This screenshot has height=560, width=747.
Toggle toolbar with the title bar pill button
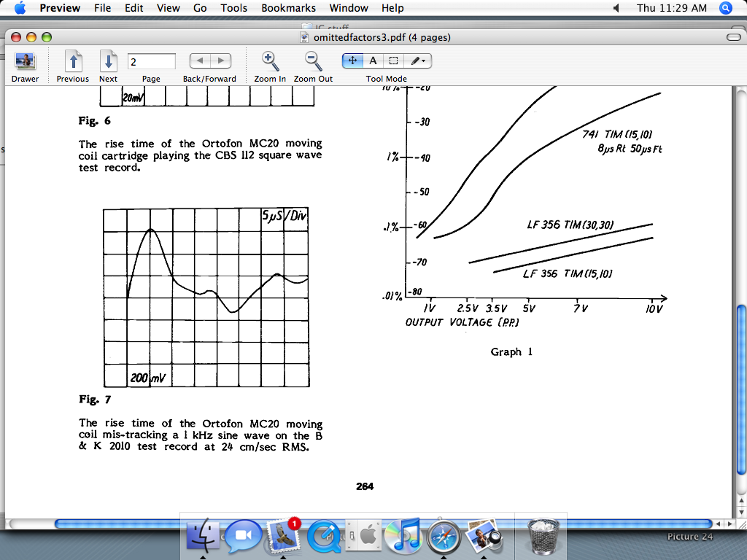coord(733,37)
